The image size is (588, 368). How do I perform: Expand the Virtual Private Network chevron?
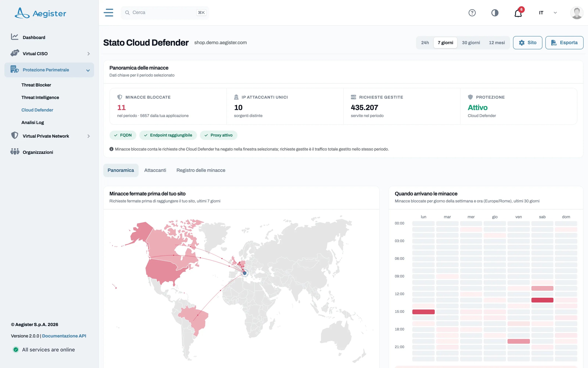click(89, 136)
